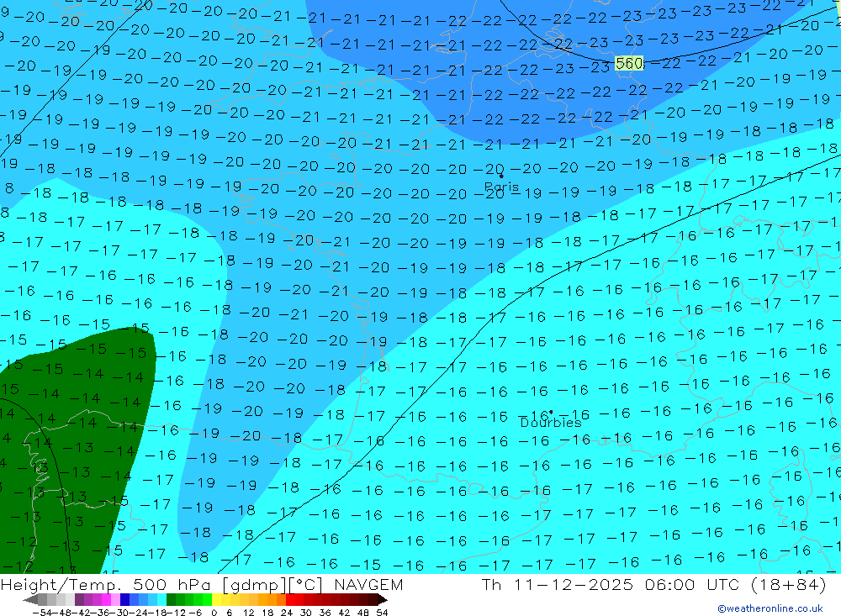The width and height of the screenshot is (841, 616).
Task: Pick the bright red legend swatch above 24
Action: [x=290, y=599]
